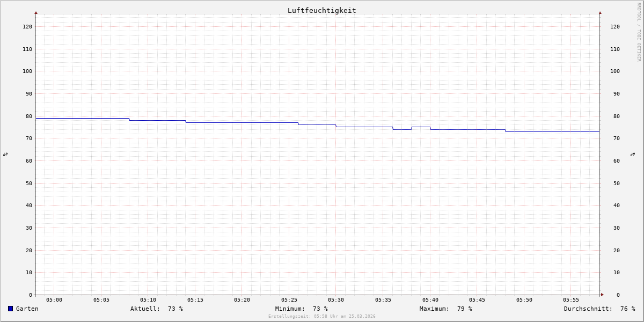Click the blue Garten legend color box
Image resolution: width=644 pixels, height=322 pixels.
[x=10, y=309]
